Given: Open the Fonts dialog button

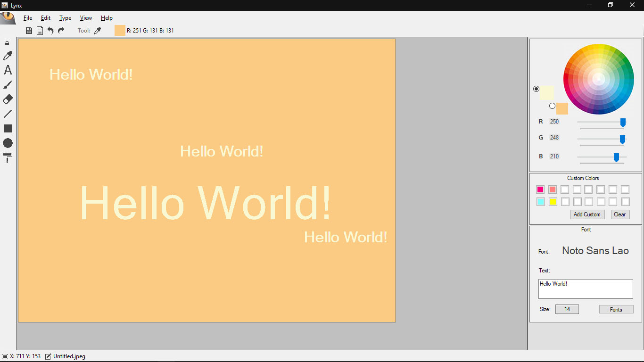Looking at the screenshot, I should coord(616,309).
